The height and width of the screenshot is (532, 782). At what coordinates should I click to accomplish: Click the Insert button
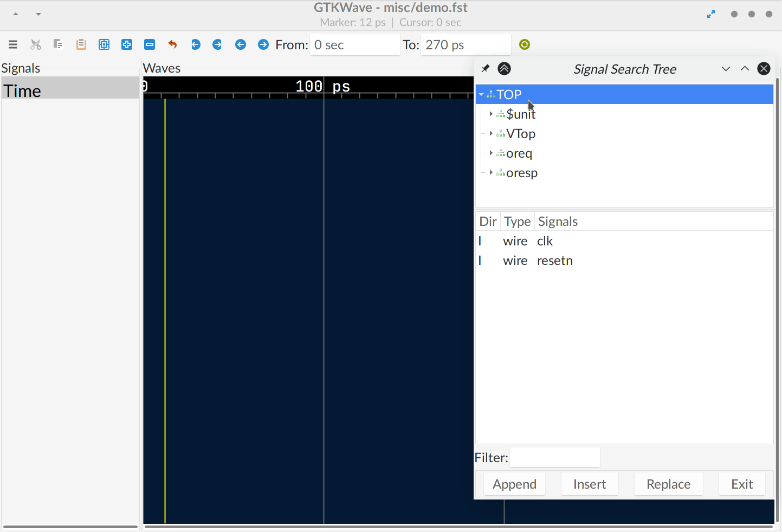590,484
